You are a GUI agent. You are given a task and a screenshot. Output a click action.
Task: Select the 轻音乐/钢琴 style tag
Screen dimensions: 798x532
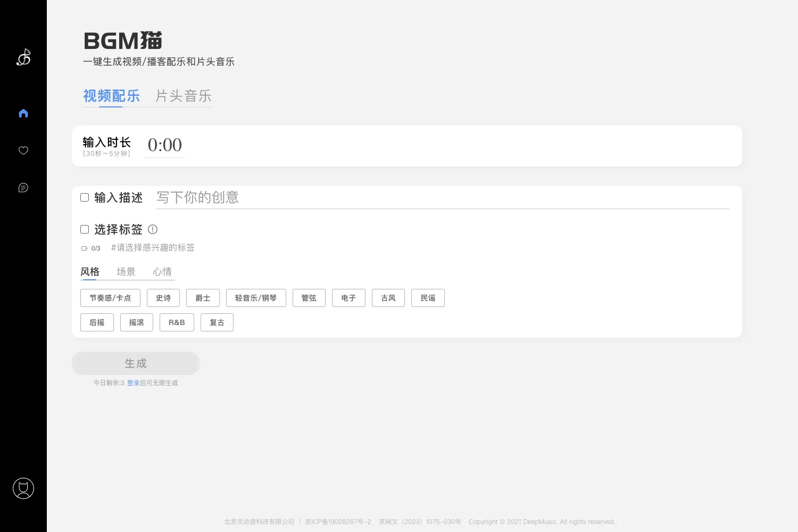point(256,298)
